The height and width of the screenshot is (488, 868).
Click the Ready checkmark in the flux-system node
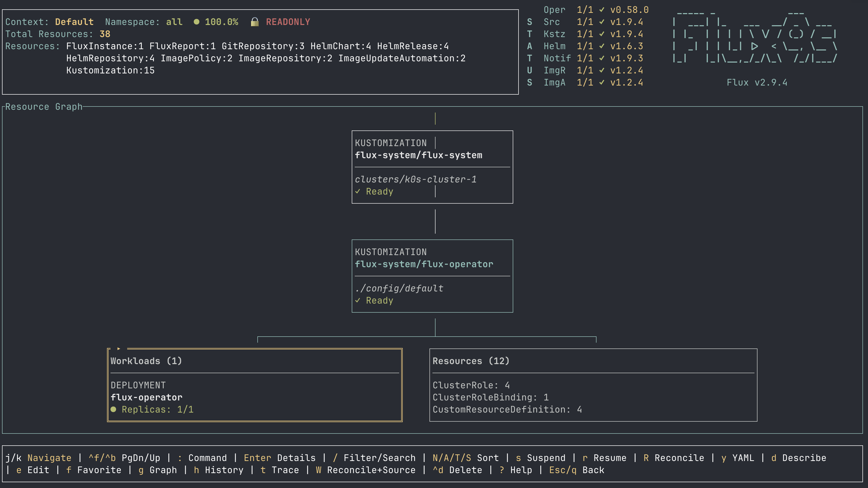(358, 192)
